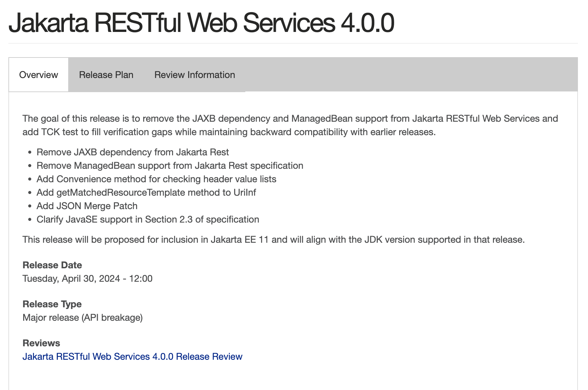Select the Release Type heading
This screenshot has width=588, height=390.
point(52,304)
